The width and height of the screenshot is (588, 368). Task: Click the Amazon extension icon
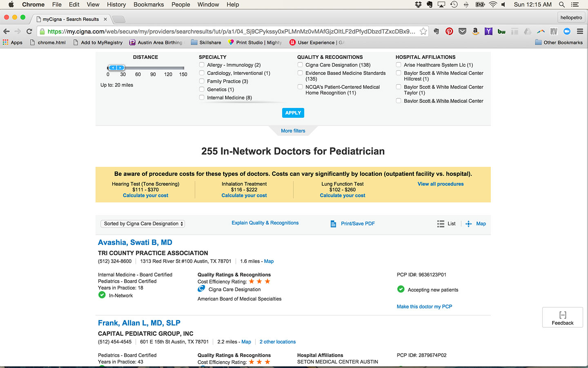pyautogui.click(x=475, y=31)
